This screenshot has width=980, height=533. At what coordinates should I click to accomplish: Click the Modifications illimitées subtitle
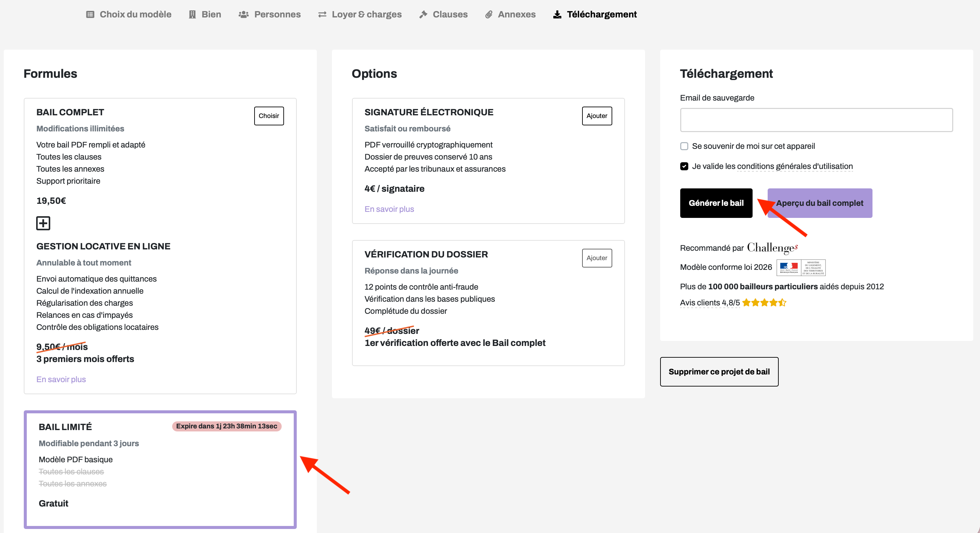(80, 129)
